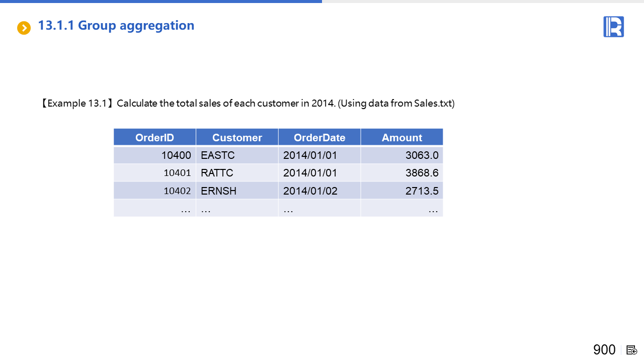The width and height of the screenshot is (644, 362).
Task: Click the RATTC customer cell
Action: click(237, 173)
